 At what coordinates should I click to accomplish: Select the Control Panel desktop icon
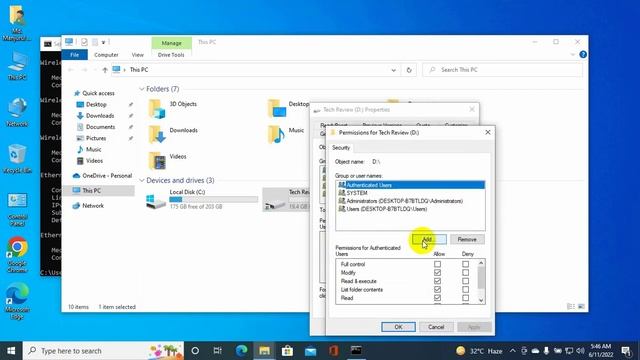[x=17, y=210]
